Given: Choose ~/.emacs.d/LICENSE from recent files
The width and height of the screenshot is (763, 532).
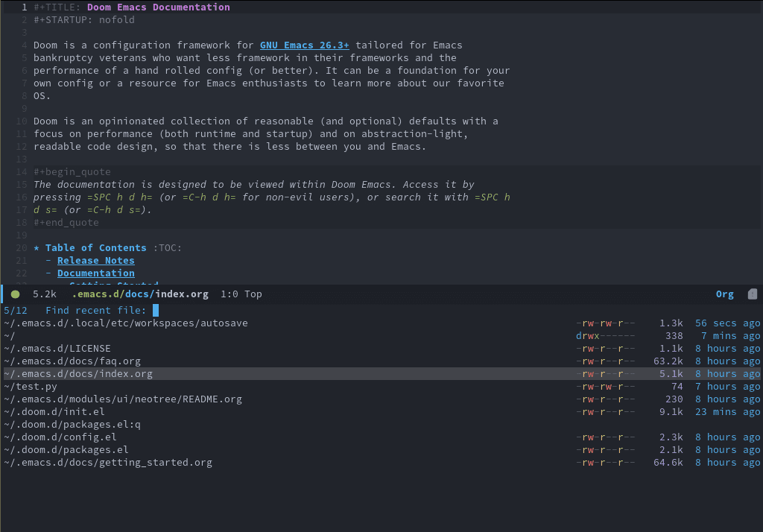Looking at the screenshot, I should [x=57, y=349].
